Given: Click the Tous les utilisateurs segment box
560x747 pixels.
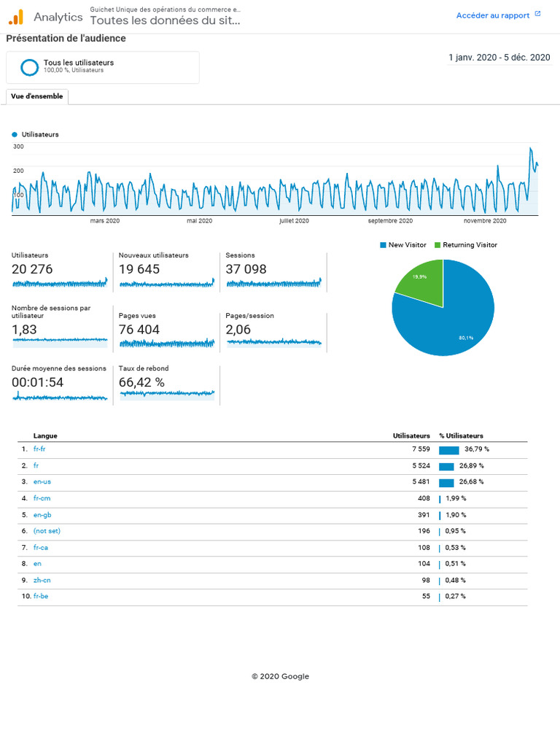Looking at the screenshot, I should (103, 68).
